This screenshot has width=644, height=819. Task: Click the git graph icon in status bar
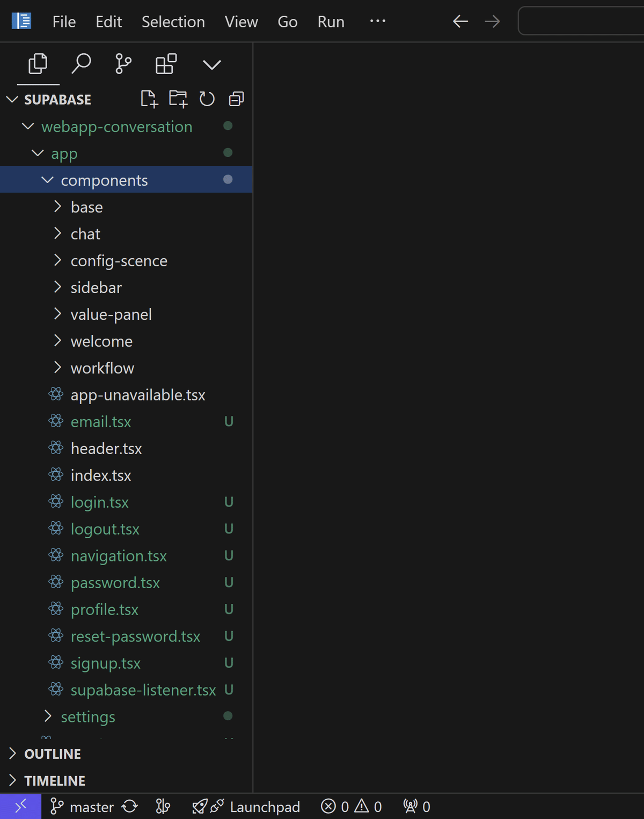163,806
